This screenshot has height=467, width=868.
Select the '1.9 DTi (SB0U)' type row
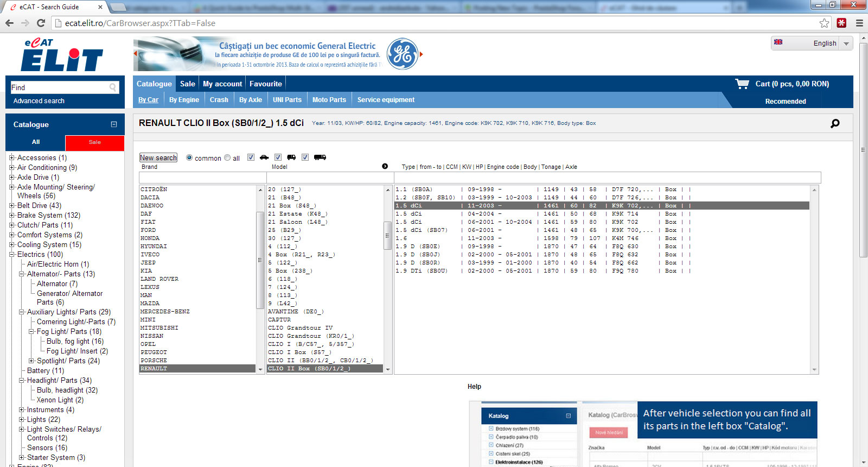tap(602, 271)
